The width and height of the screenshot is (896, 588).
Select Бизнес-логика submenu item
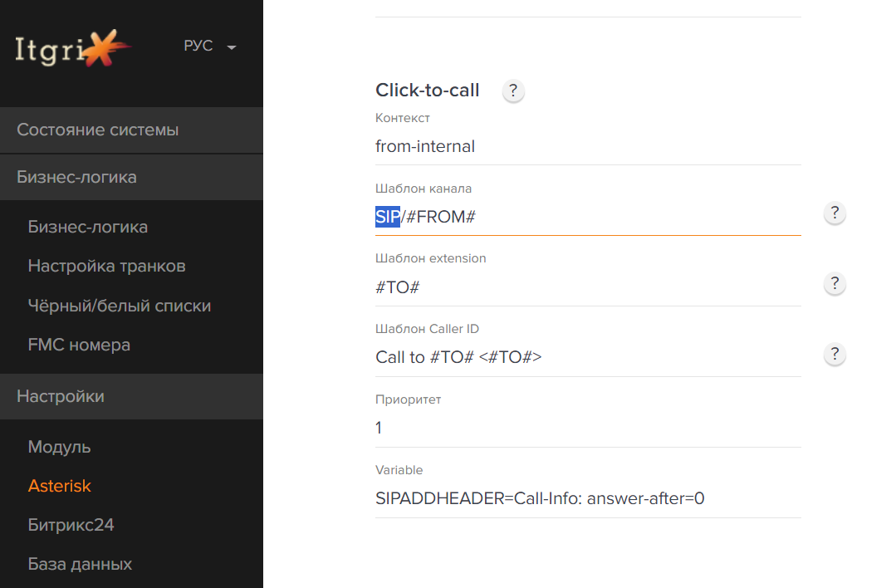[x=88, y=227]
